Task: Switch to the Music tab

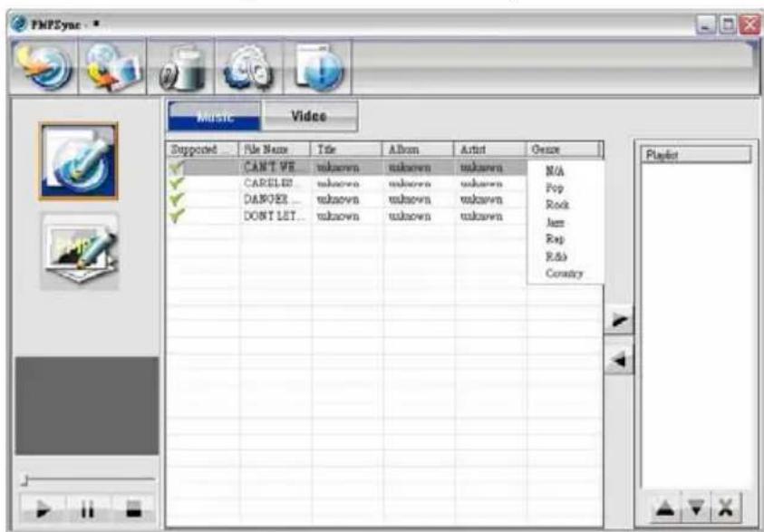Action: click(x=215, y=116)
